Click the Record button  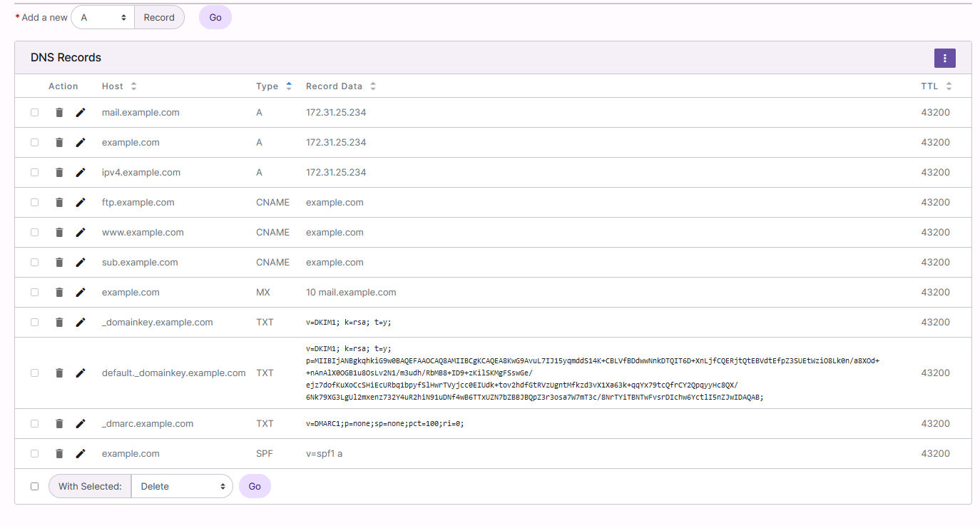(159, 17)
